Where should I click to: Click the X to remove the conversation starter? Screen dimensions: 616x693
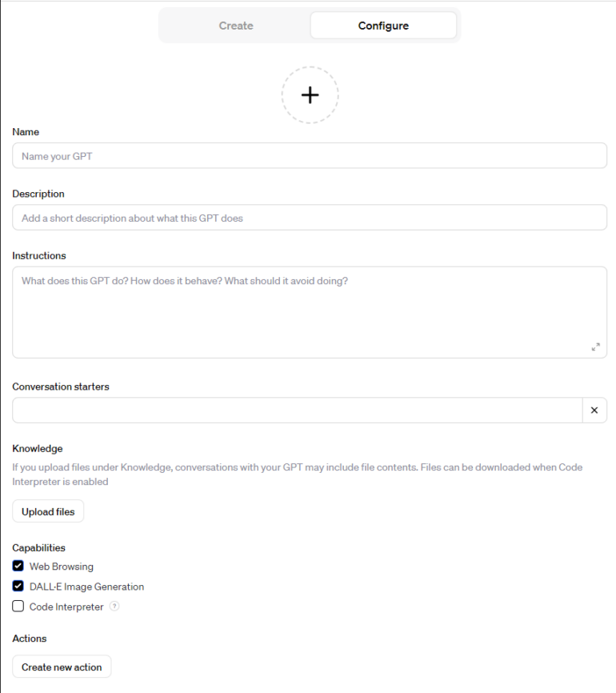[x=594, y=410]
